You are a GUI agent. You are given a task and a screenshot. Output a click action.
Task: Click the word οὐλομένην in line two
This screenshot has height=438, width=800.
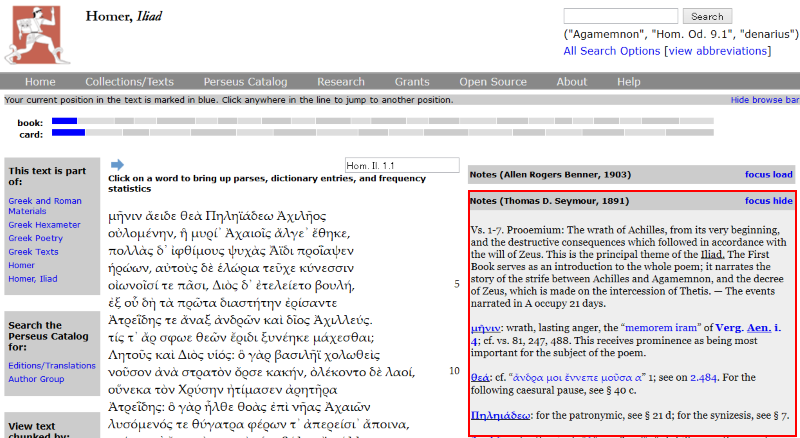point(141,234)
